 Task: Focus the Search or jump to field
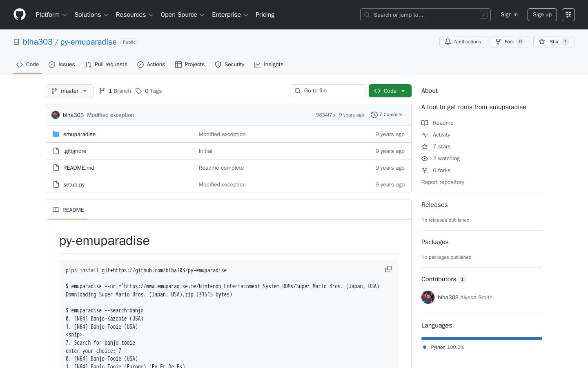click(425, 15)
